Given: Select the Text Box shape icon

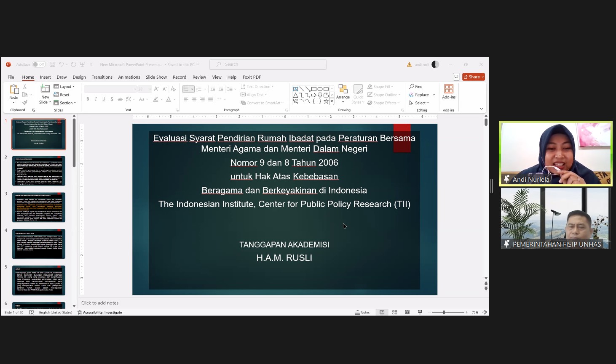Looking at the screenshot, I should [x=295, y=89].
